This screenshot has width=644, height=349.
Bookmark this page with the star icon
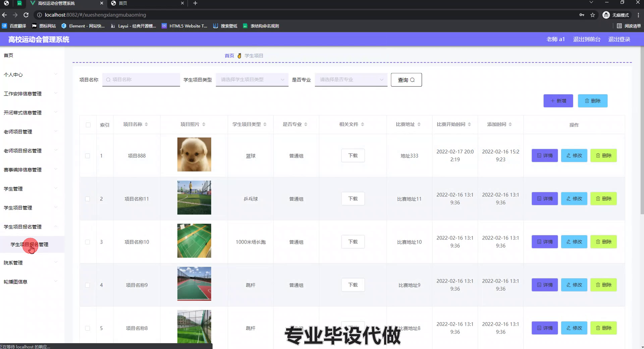593,15
